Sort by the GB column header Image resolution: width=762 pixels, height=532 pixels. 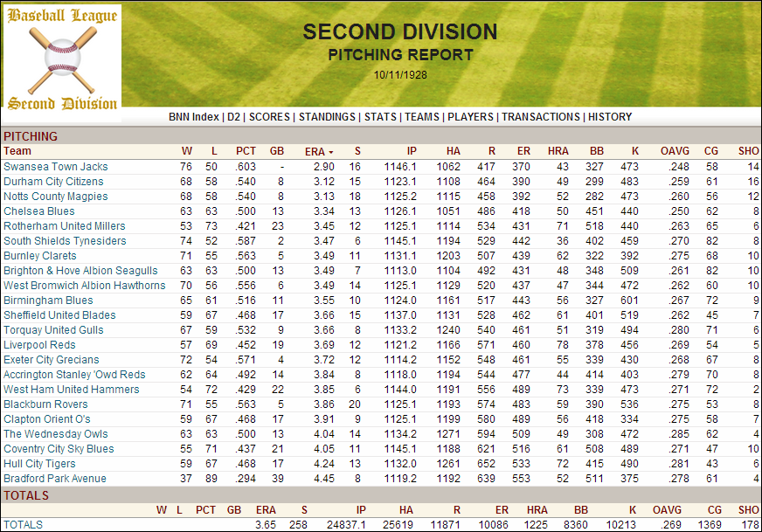277,151
